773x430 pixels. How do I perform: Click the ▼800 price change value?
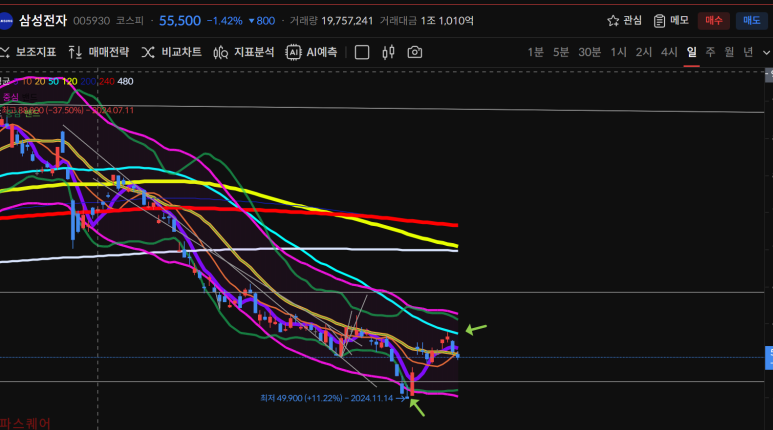coord(262,21)
